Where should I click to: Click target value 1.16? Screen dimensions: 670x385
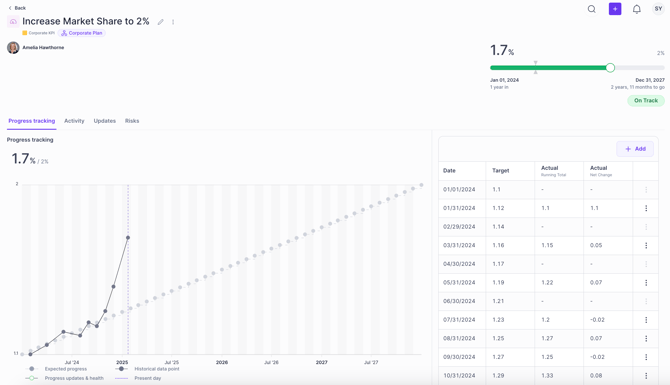point(498,245)
